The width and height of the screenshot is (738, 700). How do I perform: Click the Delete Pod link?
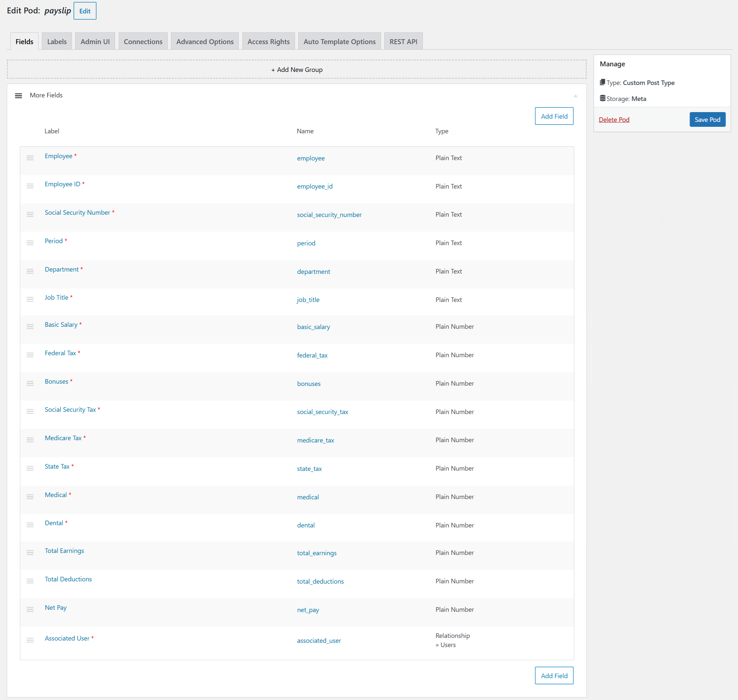[613, 119]
